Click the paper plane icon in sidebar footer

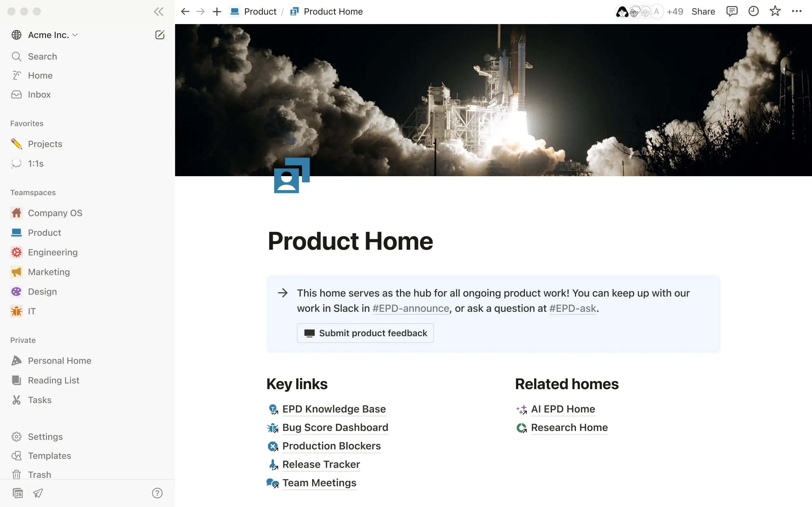pos(38,493)
